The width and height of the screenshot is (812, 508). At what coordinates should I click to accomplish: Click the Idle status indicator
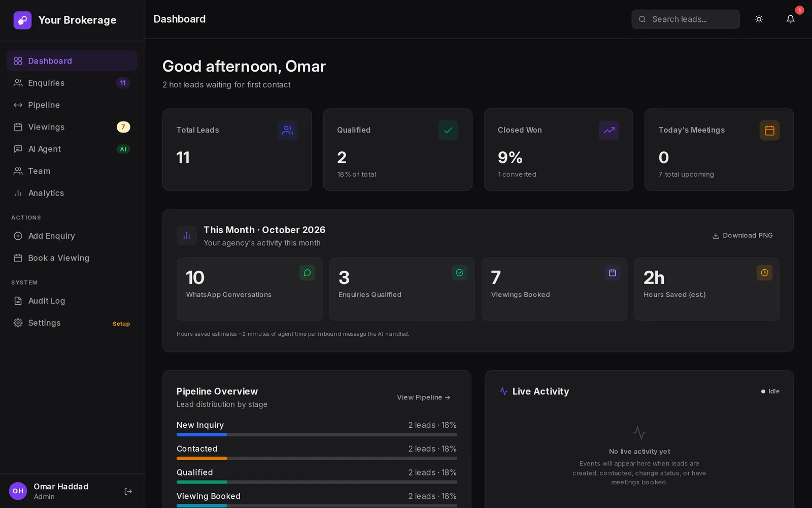(770, 391)
